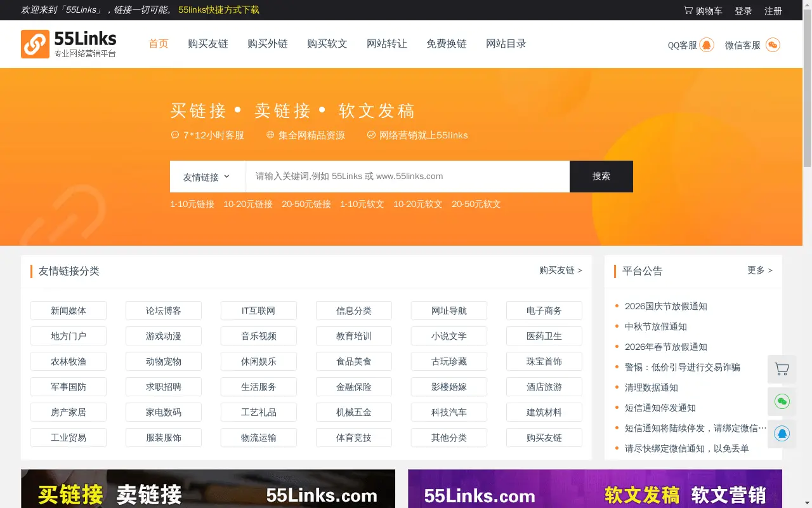
Task: Choose the 房产家居 category button
Action: [69, 412]
